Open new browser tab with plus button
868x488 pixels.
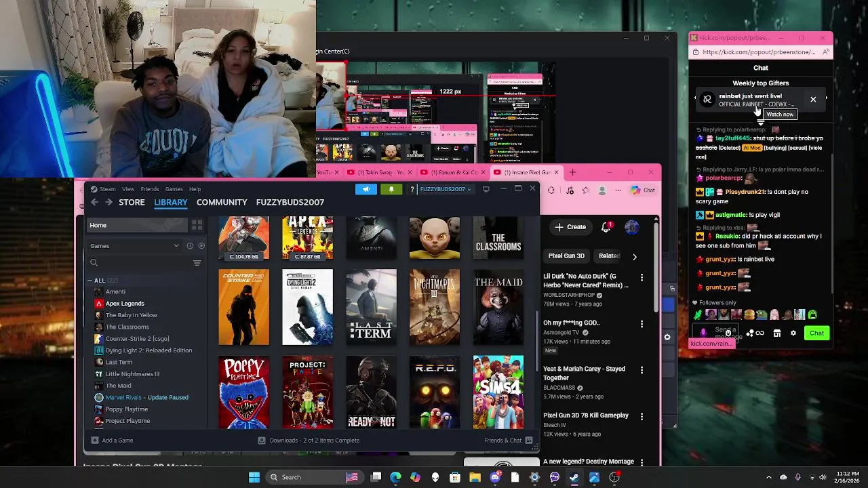pos(572,173)
